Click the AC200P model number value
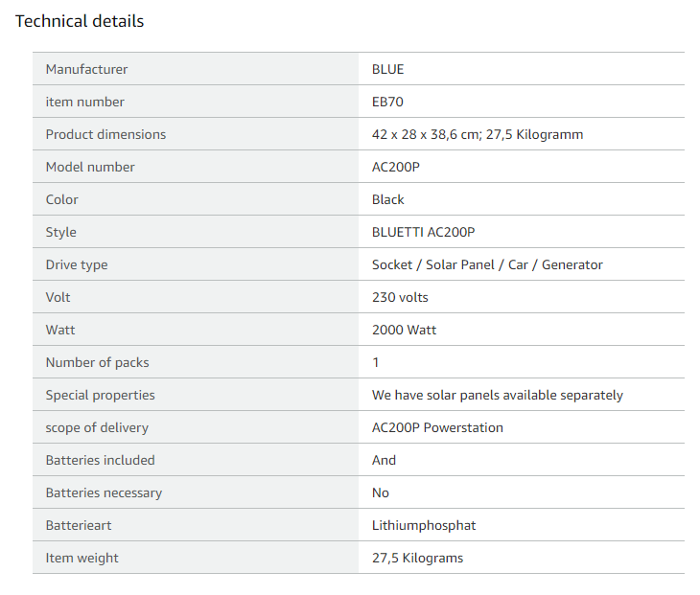Image resolution: width=700 pixels, height=595 pixels. tap(396, 167)
